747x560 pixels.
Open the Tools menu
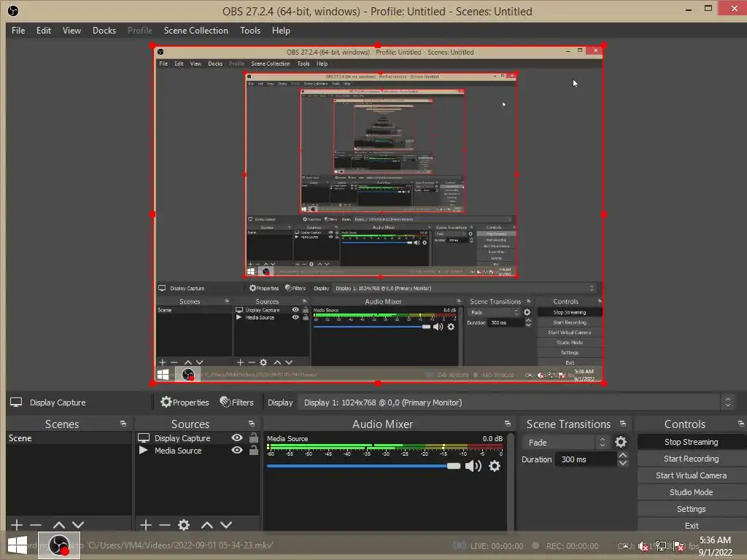click(x=250, y=31)
